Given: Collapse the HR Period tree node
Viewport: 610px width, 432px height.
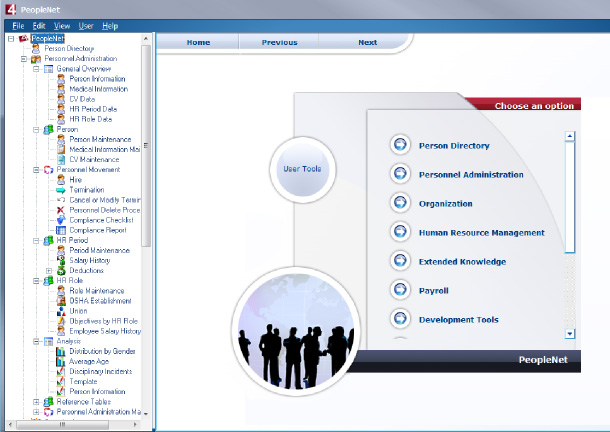Looking at the screenshot, I should coord(36,241).
